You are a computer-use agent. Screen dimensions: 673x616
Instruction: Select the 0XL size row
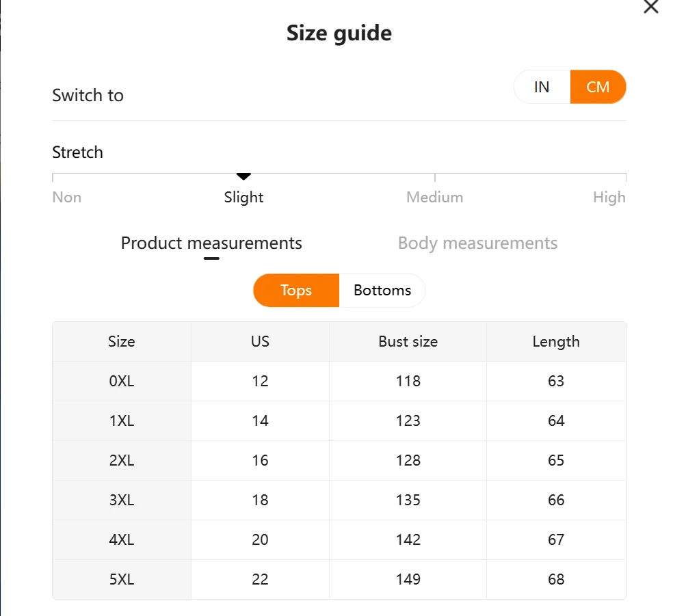click(x=339, y=381)
